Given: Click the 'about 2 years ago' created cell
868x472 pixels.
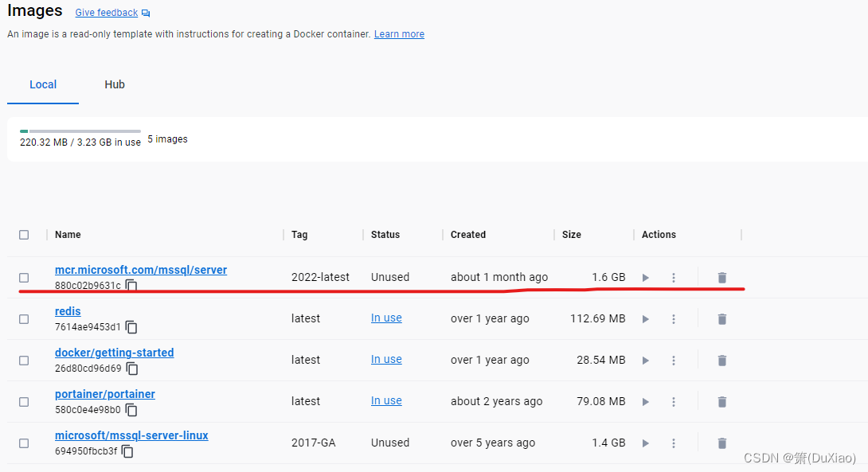Looking at the screenshot, I should tap(497, 402).
